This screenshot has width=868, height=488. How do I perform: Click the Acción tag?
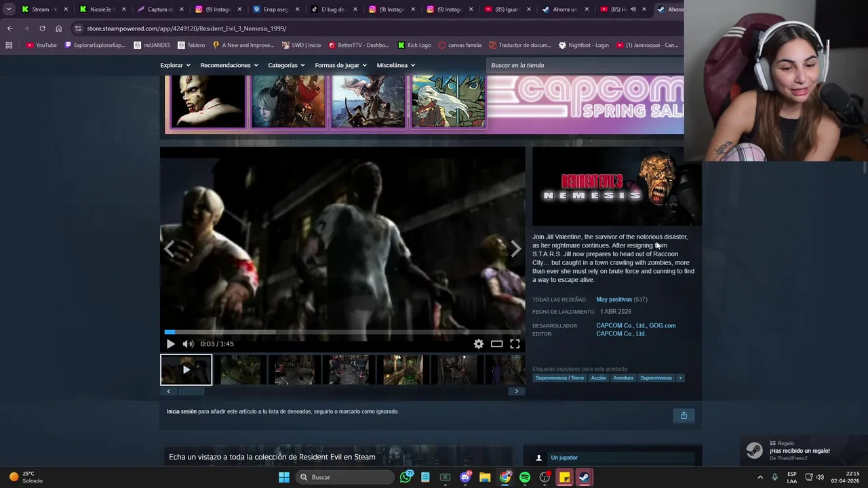coord(598,378)
